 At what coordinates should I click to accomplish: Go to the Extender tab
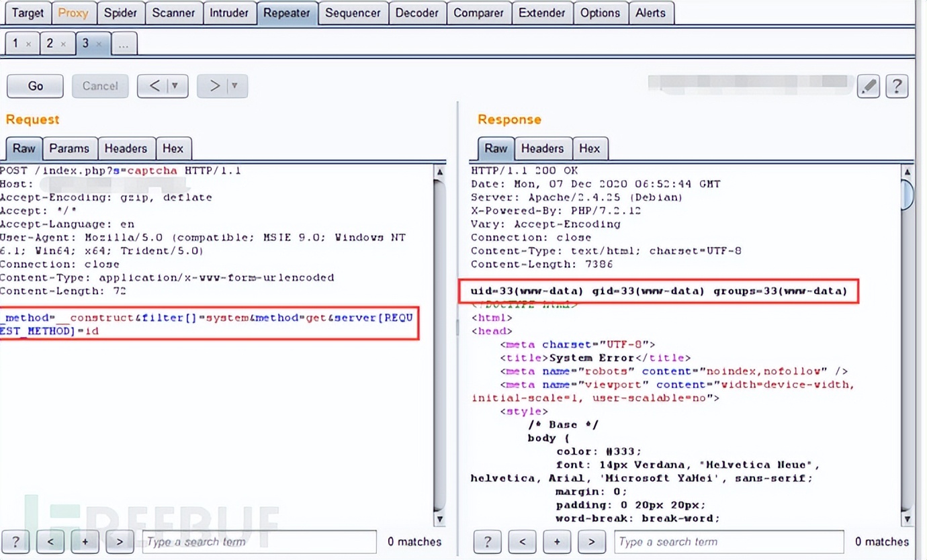(542, 13)
